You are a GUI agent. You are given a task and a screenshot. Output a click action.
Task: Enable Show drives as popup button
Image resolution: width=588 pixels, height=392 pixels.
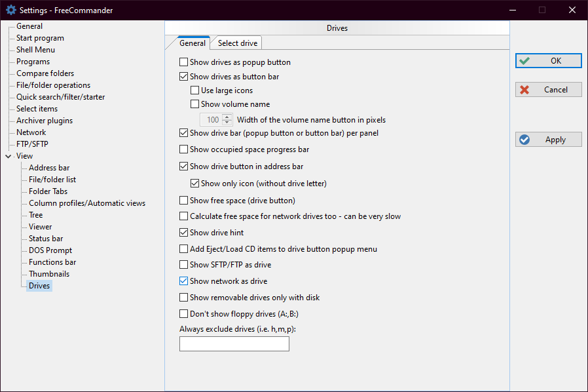(184, 62)
